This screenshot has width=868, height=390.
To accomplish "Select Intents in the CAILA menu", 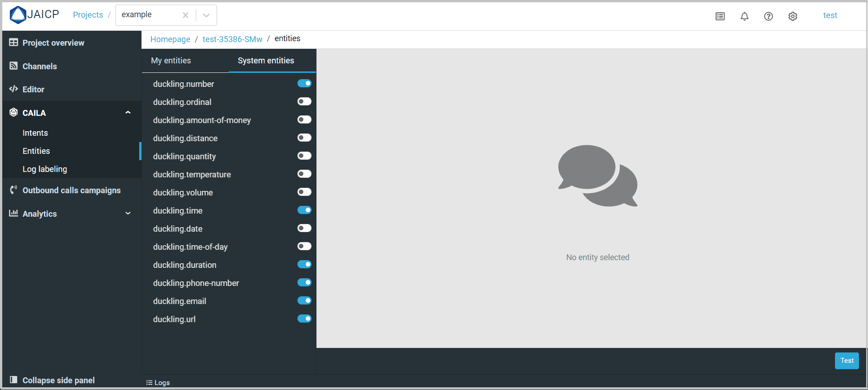I will coord(35,133).
